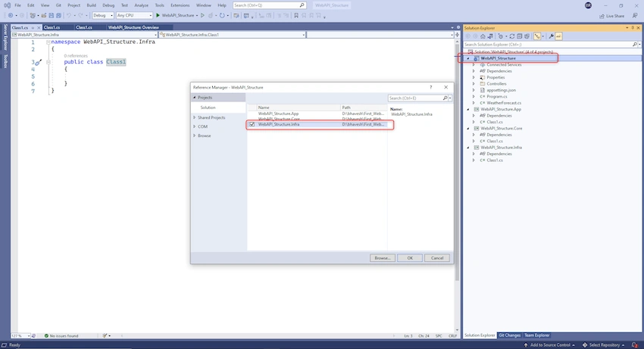Click the Home icon in Solution Explorer toolbar
This screenshot has height=349, width=644.
click(x=483, y=36)
